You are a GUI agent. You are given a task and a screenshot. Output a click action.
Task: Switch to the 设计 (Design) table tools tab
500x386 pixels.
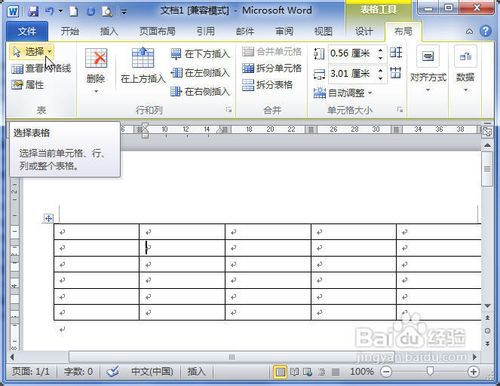click(364, 31)
